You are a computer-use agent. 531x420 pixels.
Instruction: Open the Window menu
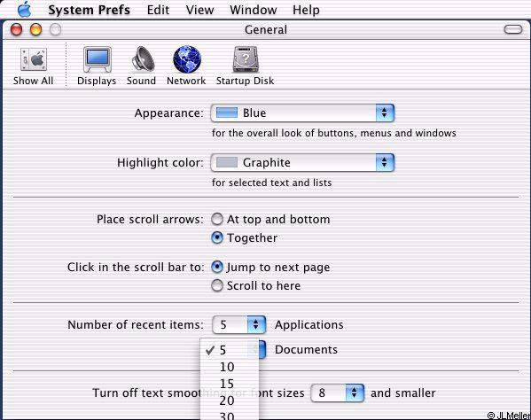click(x=253, y=10)
